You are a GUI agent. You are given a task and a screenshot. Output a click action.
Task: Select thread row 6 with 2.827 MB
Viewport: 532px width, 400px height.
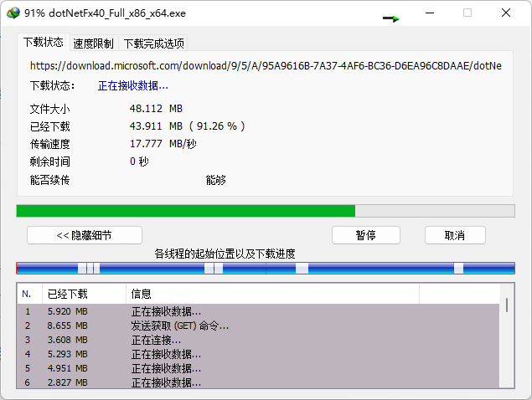pos(258,382)
